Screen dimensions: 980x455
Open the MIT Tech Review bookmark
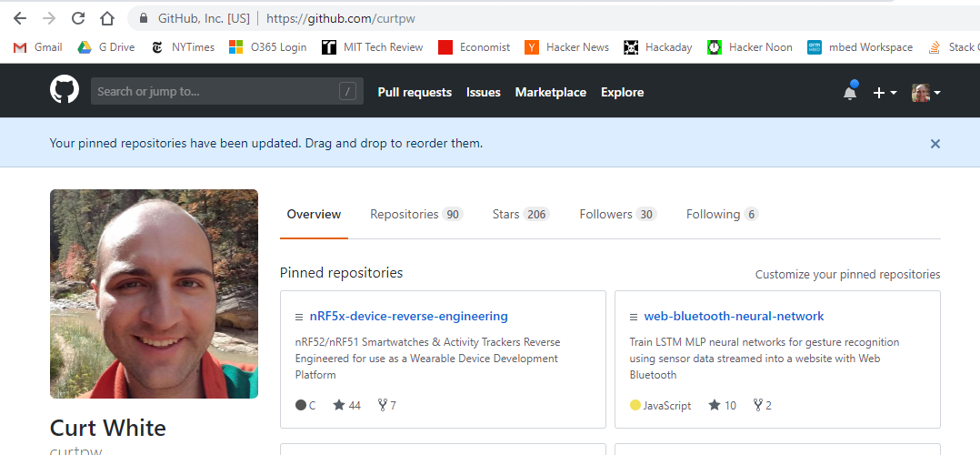(x=373, y=47)
